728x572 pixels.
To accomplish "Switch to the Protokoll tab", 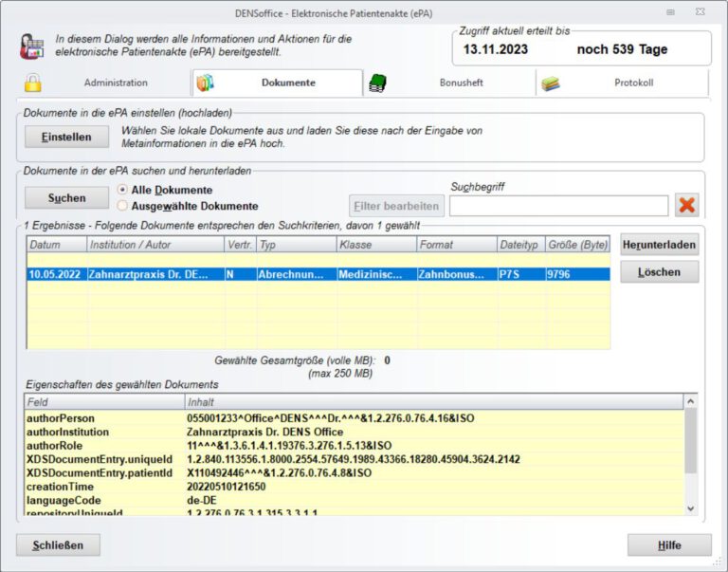I will (x=623, y=83).
